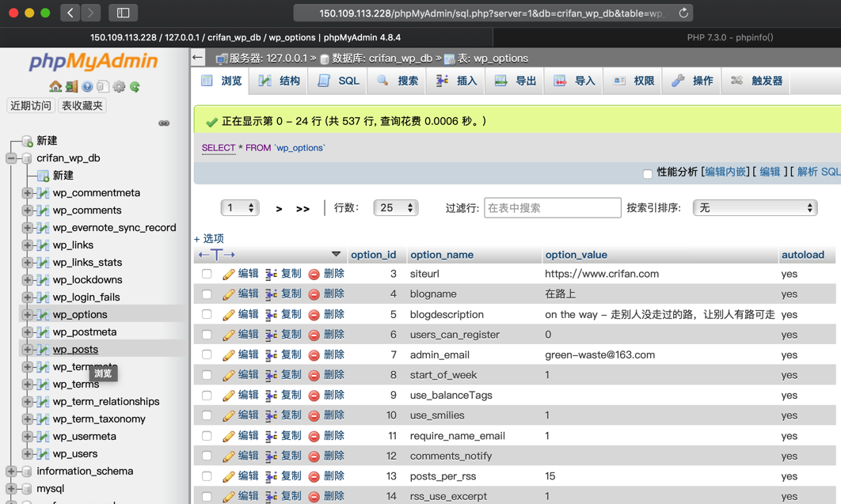Click the browser reload page icon
The image size is (841, 504).
click(x=683, y=13)
